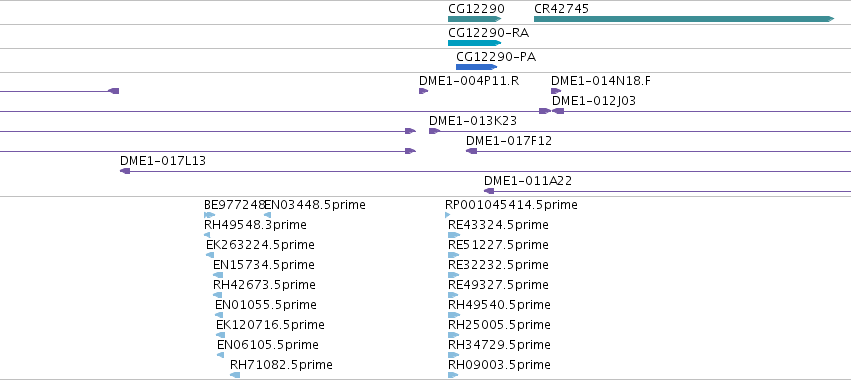
Task: Select the RH09003.5prime EST label
Action: point(499,365)
